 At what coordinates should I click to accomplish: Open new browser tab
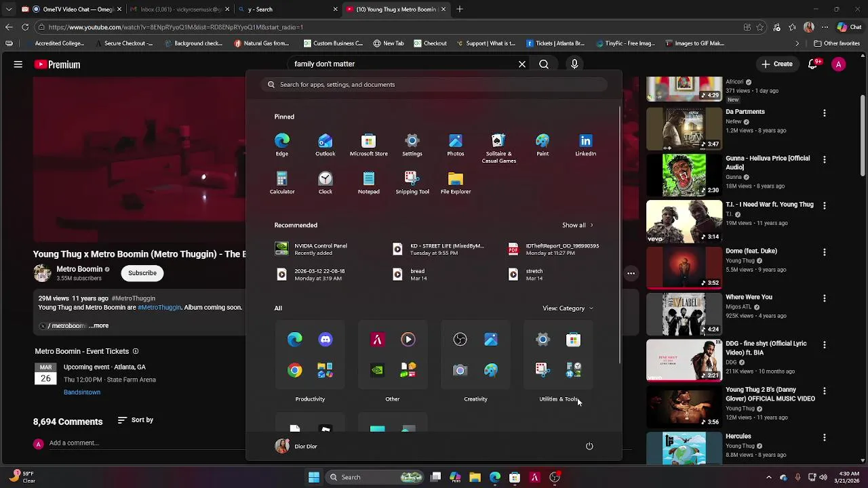tap(460, 9)
